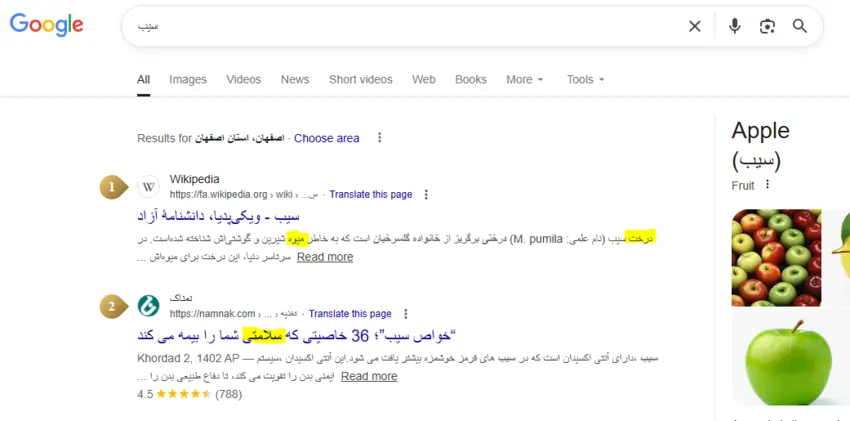Translate the Namnak result page
This screenshot has width=850, height=421.
coord(350,314)
